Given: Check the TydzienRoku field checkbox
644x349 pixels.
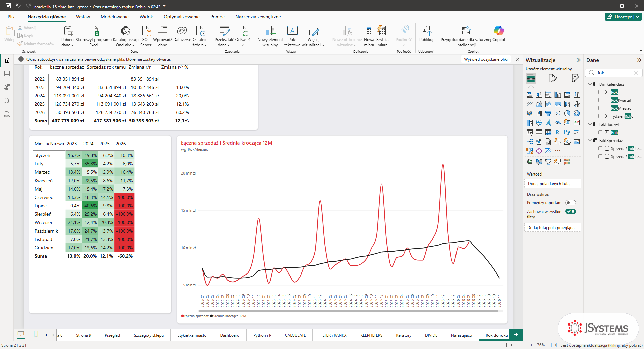Looking at the screenshot, I should click(600, 116).
